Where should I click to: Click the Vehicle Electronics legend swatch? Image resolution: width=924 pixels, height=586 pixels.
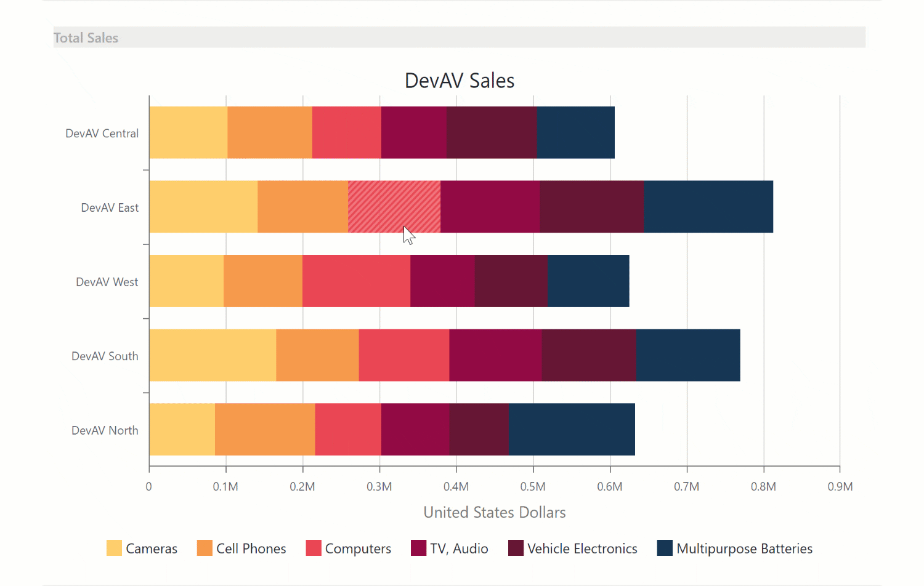[x=516, y=548]
